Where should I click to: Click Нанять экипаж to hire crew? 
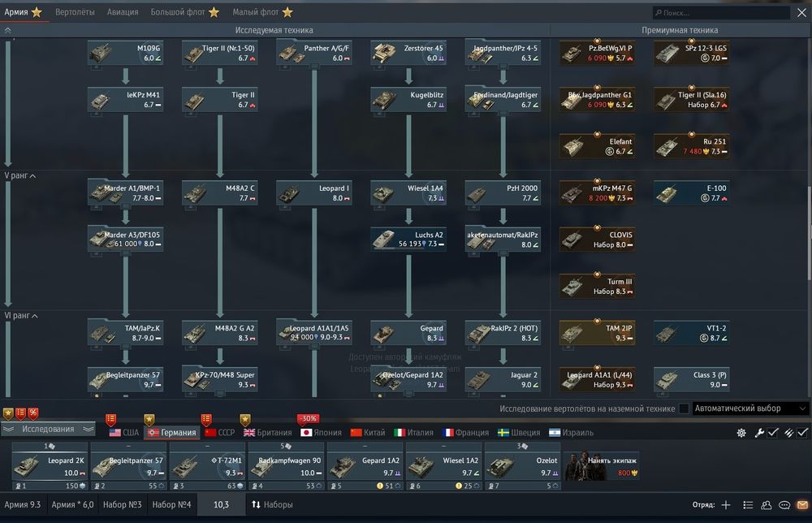[601, 465]
